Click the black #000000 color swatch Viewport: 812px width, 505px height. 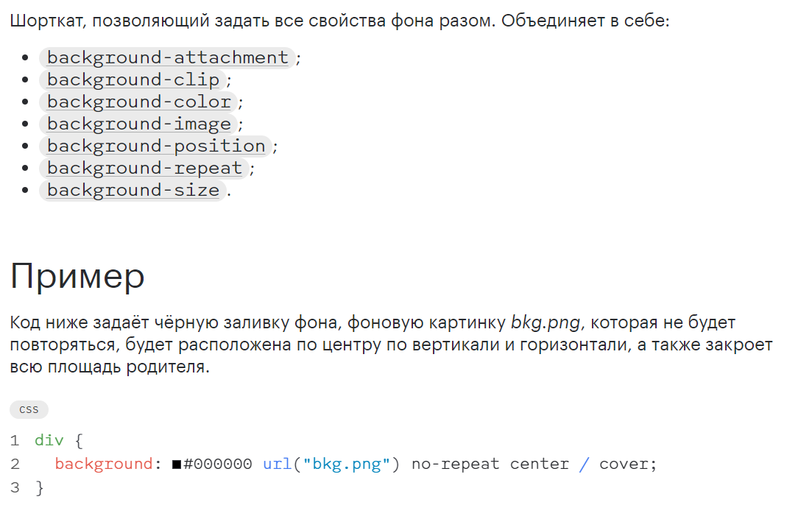177,465
